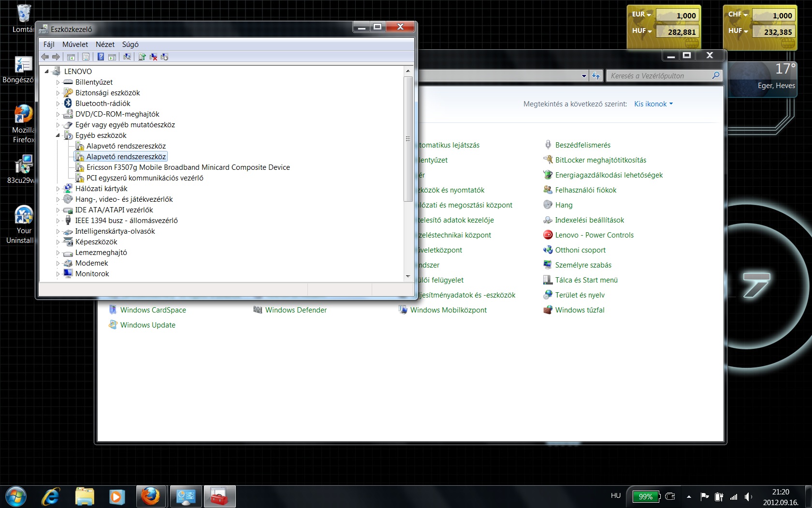Expand the Monitorok category
The height and width of the screenshot is (508, 812).
point(58,274)
